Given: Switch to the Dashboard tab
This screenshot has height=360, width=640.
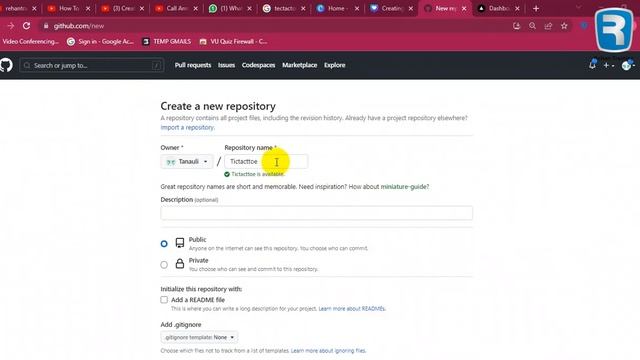Looking at the screenshot, I should point(497,8).
